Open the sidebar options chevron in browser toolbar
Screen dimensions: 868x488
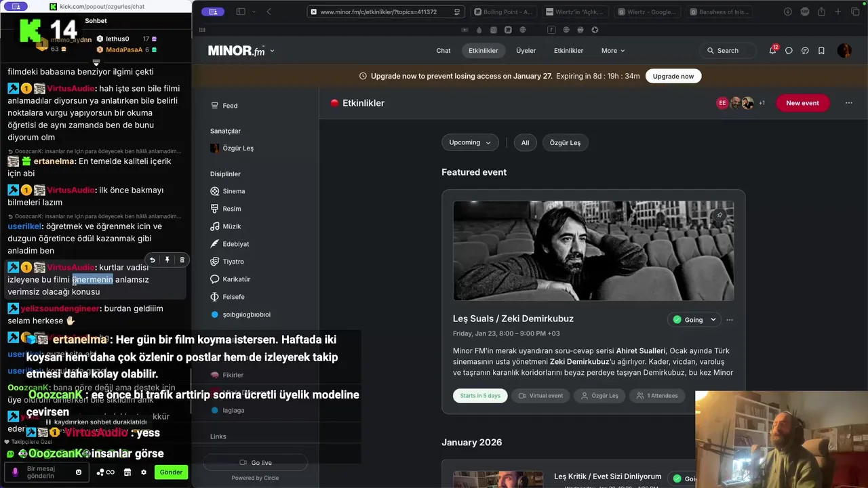254,12
